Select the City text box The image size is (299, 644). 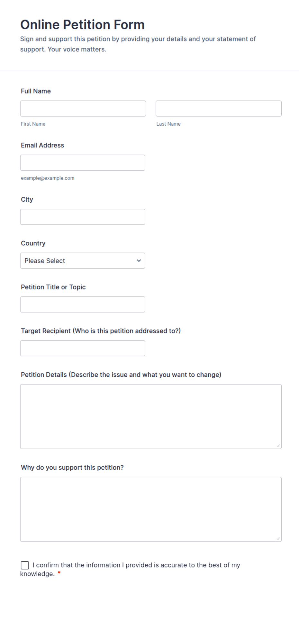[x=83, y=217]
